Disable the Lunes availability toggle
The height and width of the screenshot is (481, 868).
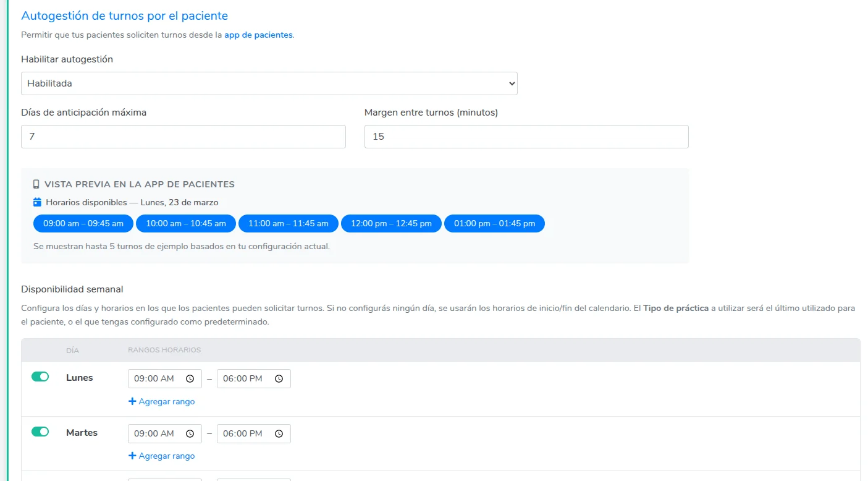pyautogui.click(x=40, y=376)
